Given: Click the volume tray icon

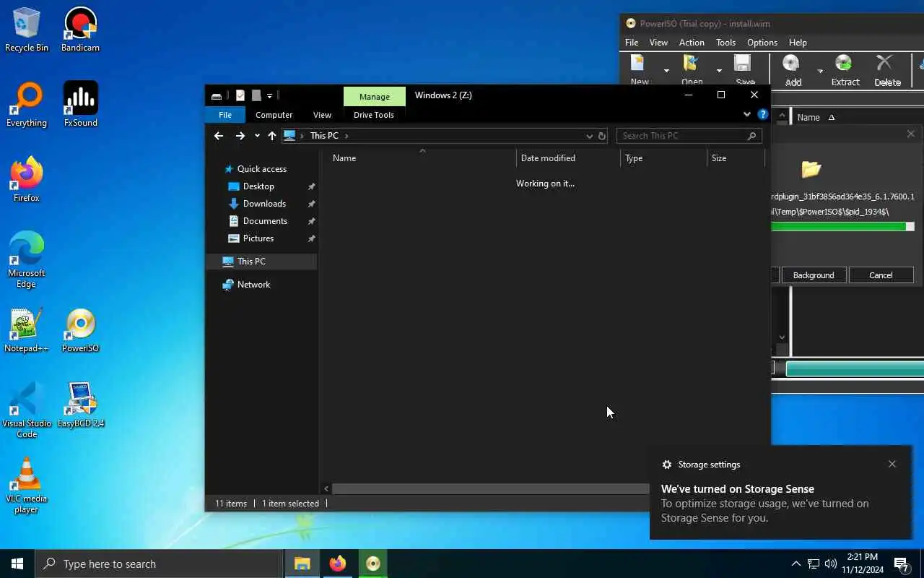Looking at the screenshot, I should click(831, 564).
